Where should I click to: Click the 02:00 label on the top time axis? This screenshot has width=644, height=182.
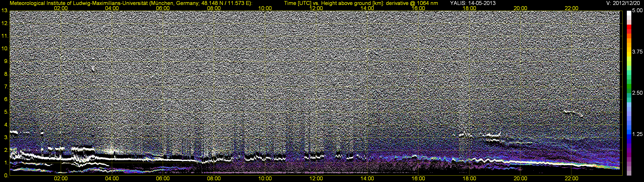(x=61, y=8)
